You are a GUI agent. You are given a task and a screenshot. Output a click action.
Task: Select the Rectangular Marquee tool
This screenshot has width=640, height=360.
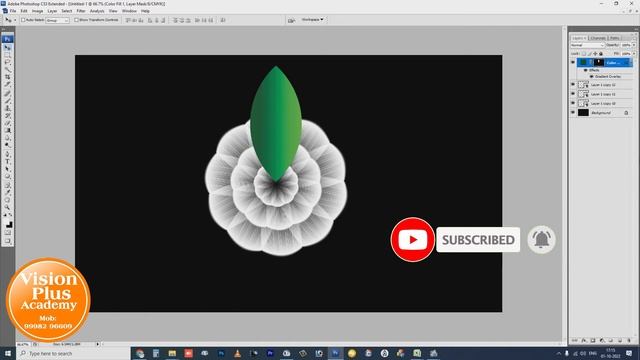pyautogui.click(x=8, y=55)
